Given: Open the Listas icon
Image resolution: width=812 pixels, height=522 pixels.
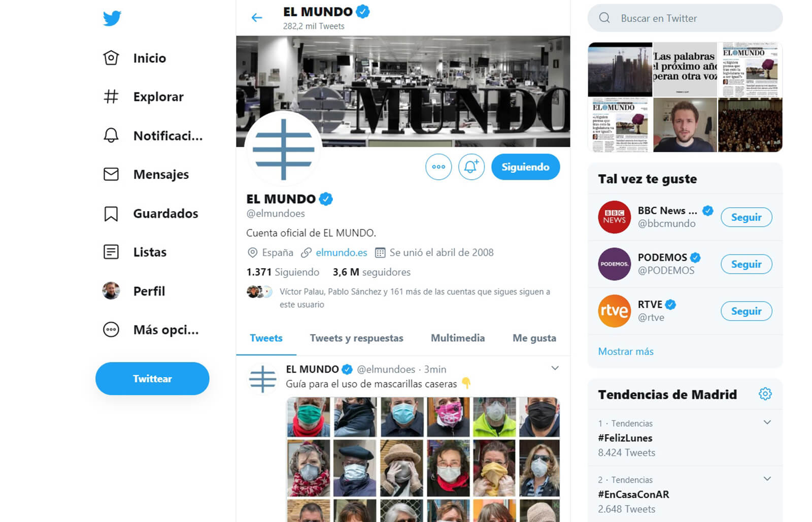Looking at the screenshot, I should 111,252.
